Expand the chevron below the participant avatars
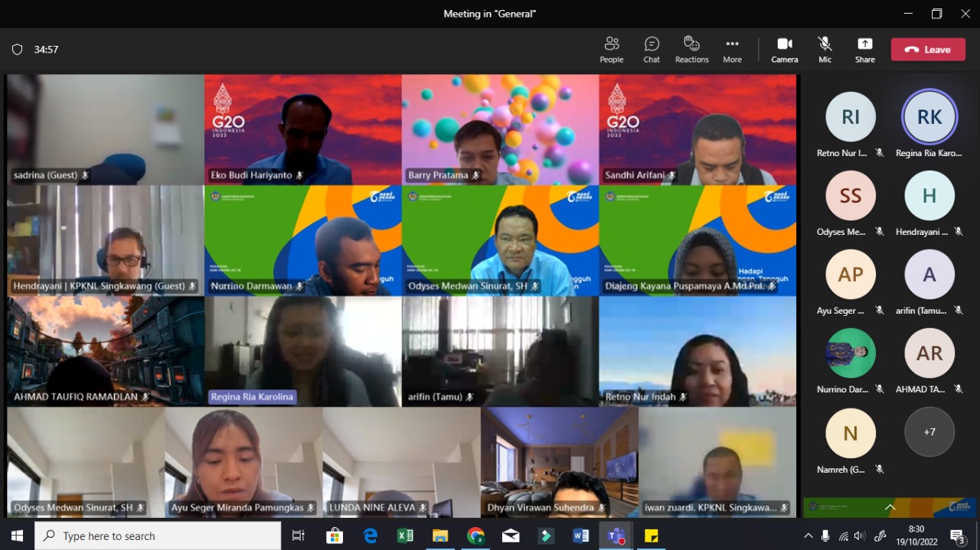 pos(890,507)
